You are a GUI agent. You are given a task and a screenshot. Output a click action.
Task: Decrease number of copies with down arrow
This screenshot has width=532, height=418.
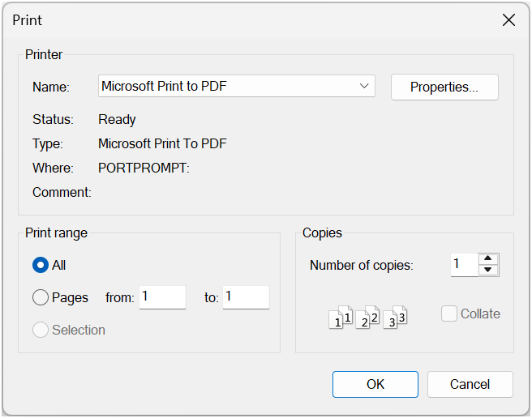pos(488,271)
